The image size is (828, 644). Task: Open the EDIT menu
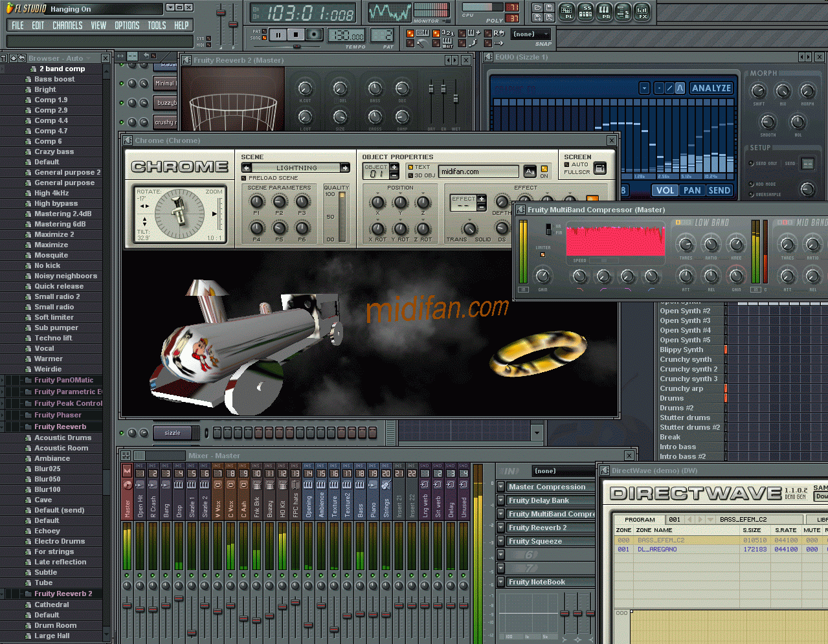38,26
